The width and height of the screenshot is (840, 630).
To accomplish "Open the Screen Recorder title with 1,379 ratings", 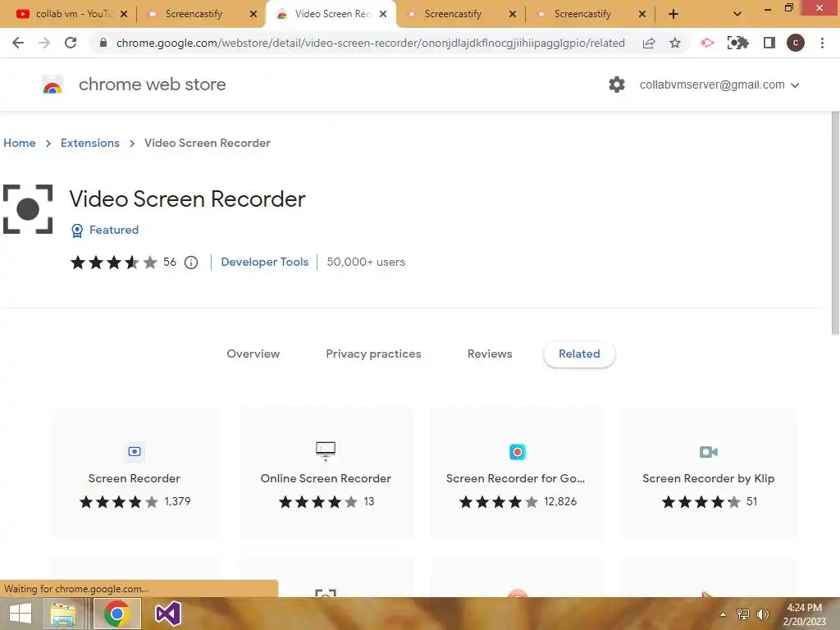I will click(134, 478).
